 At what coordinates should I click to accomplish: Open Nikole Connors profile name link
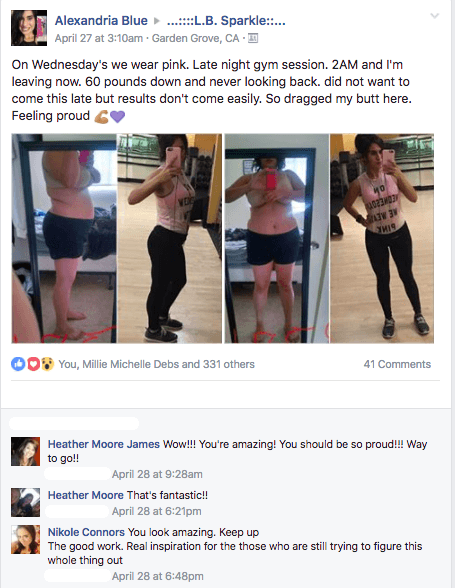coord(86,532)
